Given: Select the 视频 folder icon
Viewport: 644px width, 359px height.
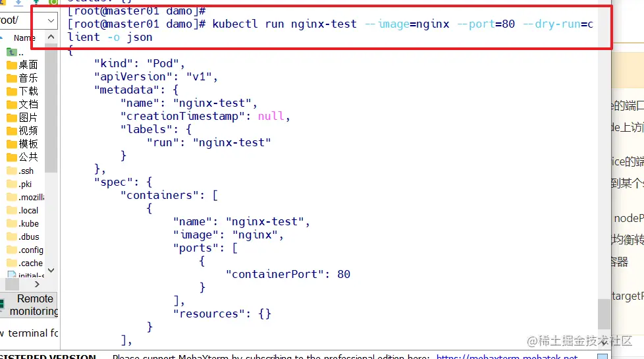Looking at the screenshot, I should pos(11,131).
